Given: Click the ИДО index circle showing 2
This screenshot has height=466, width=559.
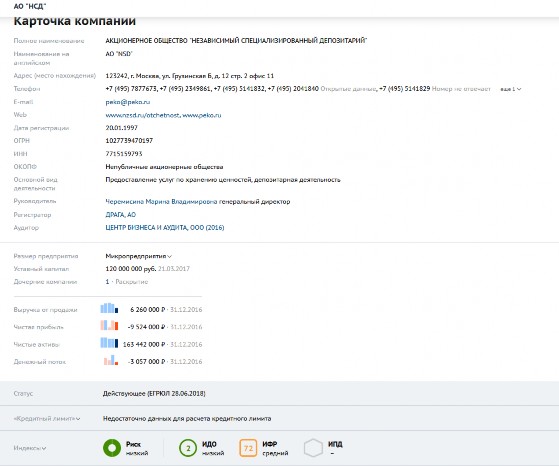Looking at the screenshot, I should (x=188, y=448).
